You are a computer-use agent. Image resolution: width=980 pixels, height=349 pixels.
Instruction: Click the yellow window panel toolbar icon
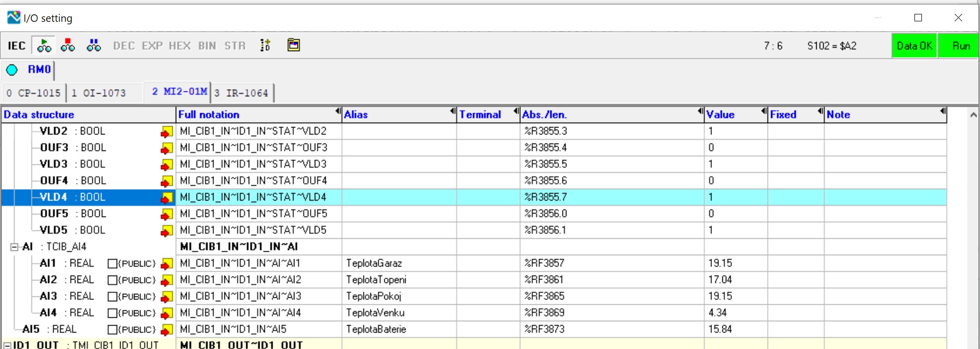tap(293, 45)
